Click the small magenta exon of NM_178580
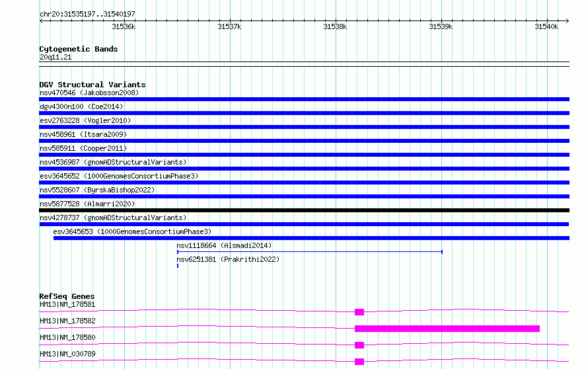Viewport: 588px width, 369px height. tap(359, 345)
